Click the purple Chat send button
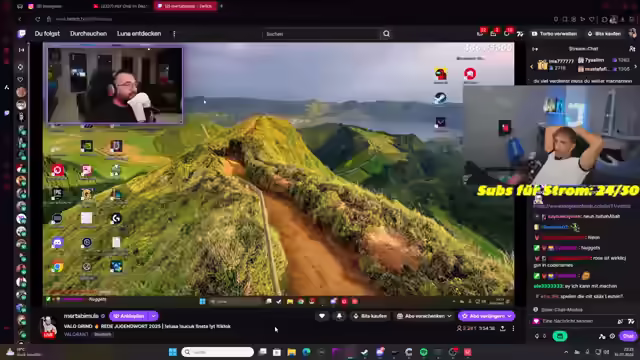Viewport: 640px width, 360px height. (628, 336)
